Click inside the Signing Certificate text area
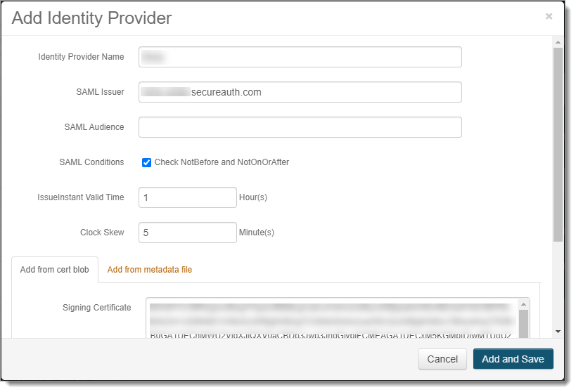The width and height of the screenshot is (576, 392). coord(331,320)
